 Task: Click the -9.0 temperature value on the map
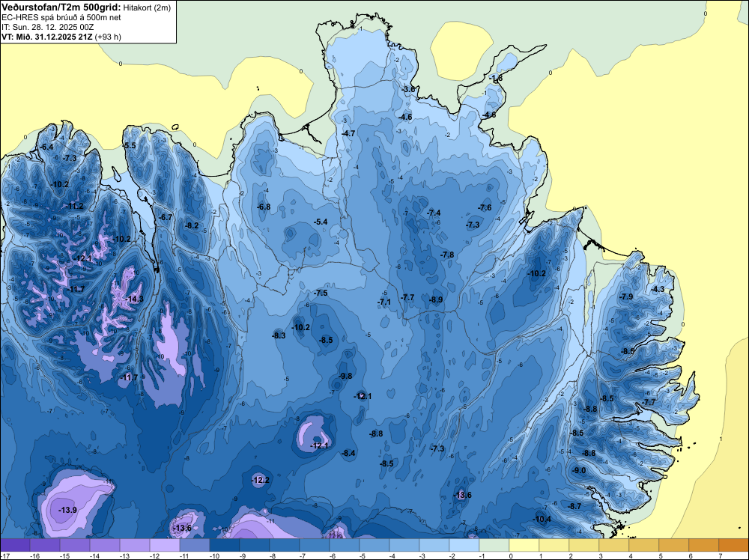pyautogui.click(x=578, y=470)
